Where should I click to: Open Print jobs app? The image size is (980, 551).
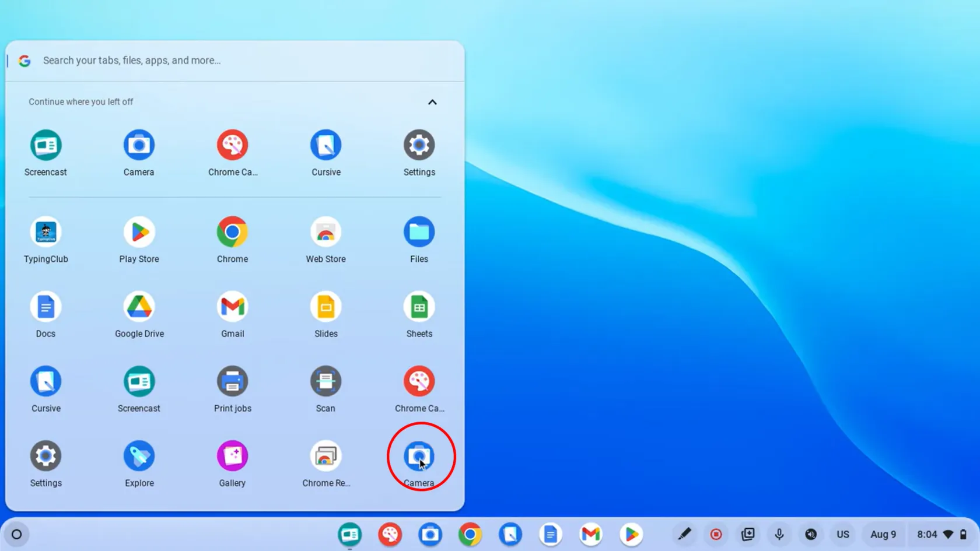pyautogui.click(x=232, y=382)
